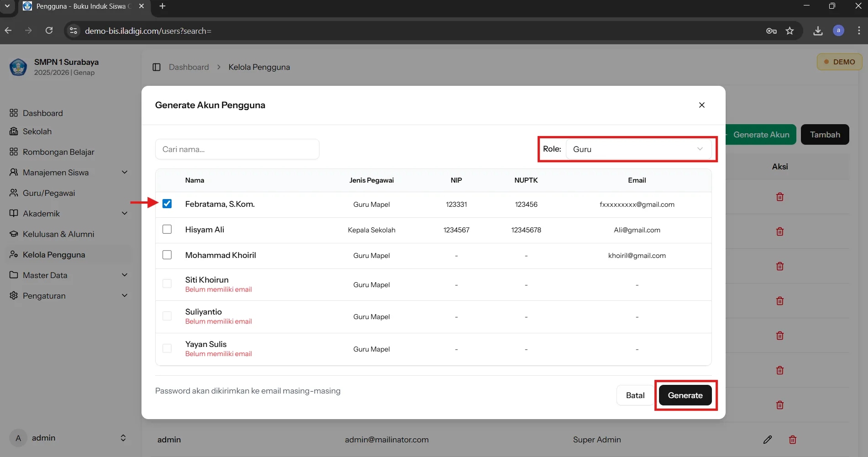Open Guru/Pegawai in the sidebar
The width and height of the screenshot is (868, 457).
[49, 193]
